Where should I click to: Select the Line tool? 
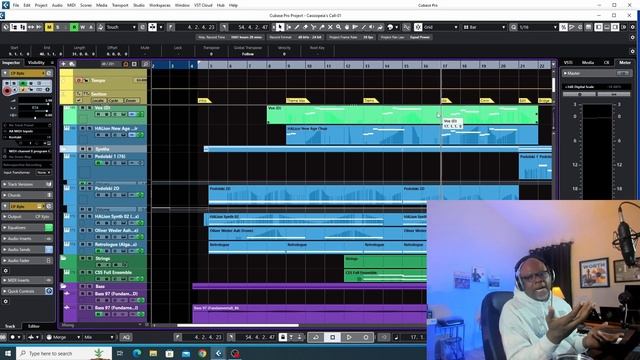pyautogui.click(x=363, y=27)
